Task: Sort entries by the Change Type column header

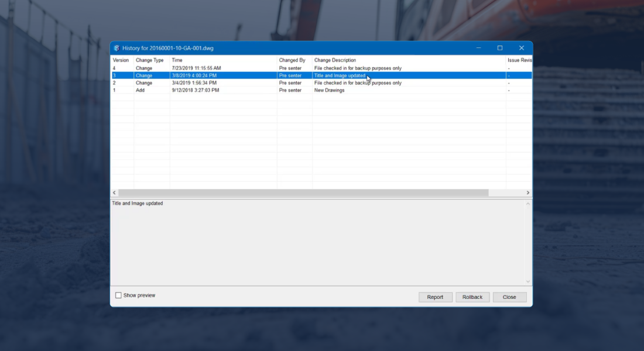Action: (x=148, y=60)
